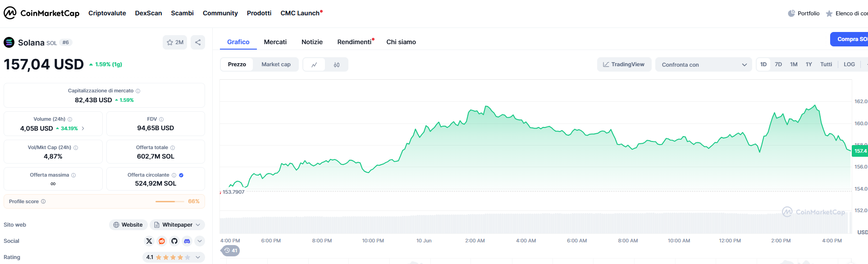Click the CoinMarketCap logo
The width and height of the screenshot is (868, 264).
pyautogui.click(x=41, y=13)
